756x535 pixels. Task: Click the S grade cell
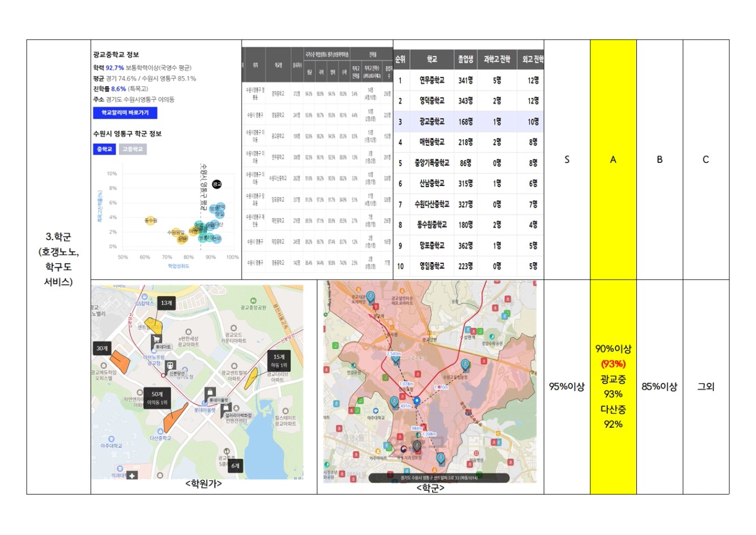pos(567,160)
